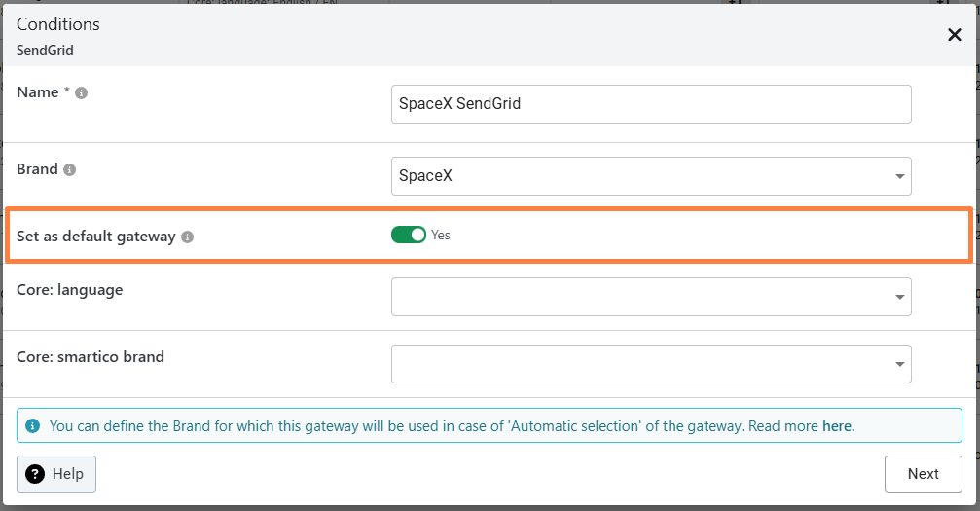
Task: Click the Conditions dialog title
Action: 58,24
